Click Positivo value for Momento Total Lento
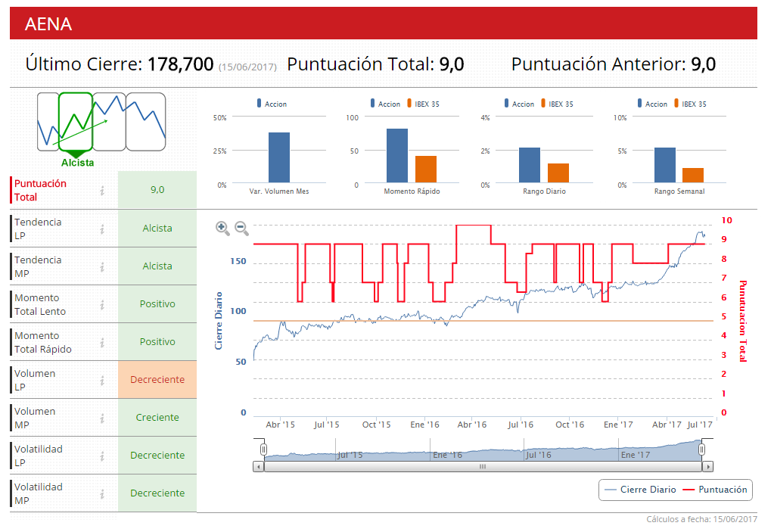The height and width of the screenshot is (532, 774). pyautogui.click(x=157, y=304)
